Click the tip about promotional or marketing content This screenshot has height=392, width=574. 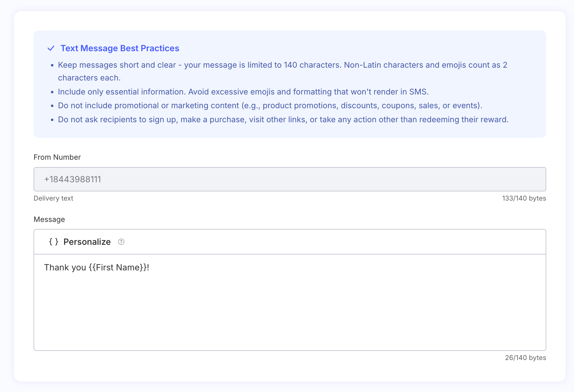(270, 105)
